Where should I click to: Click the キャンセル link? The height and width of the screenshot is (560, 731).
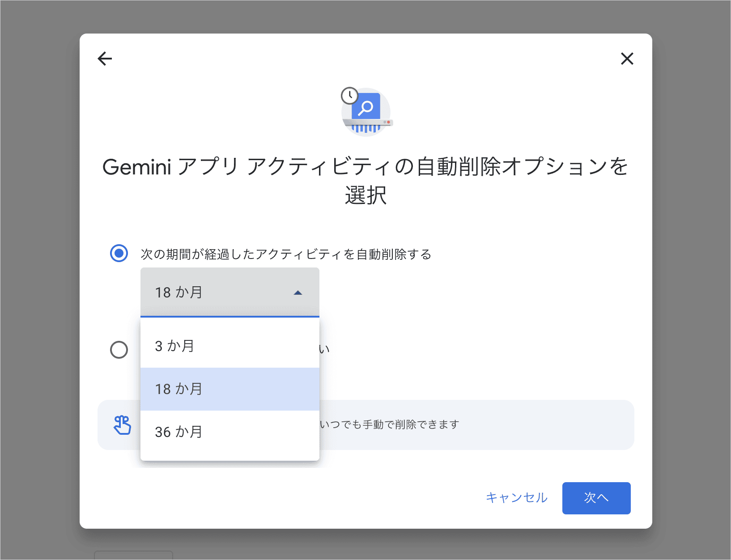[x=517, y=498]
